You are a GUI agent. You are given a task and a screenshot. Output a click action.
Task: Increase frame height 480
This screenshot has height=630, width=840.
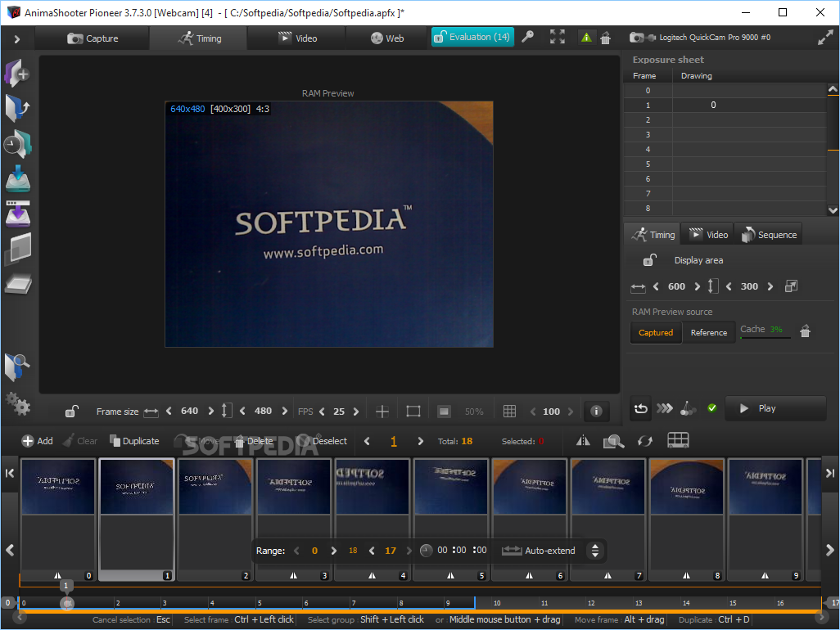284,411
